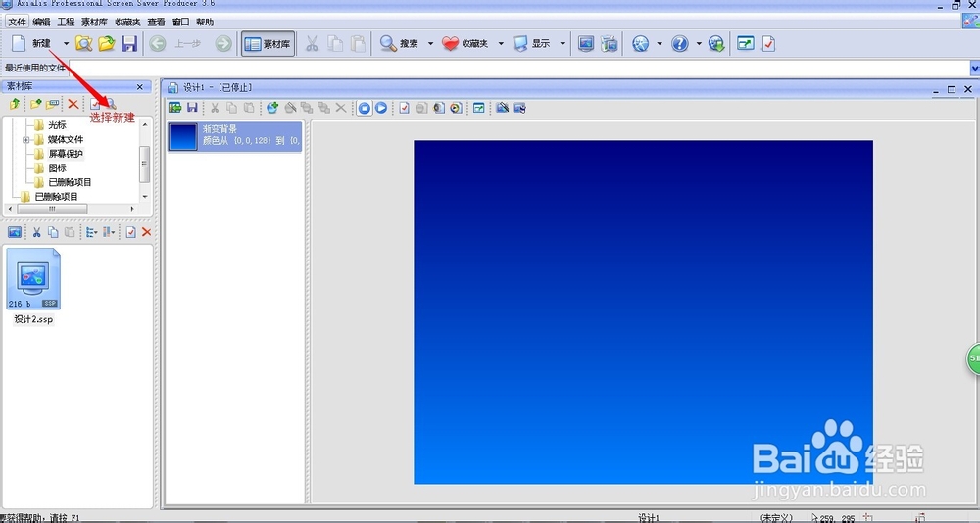Screen dimensions: 980x523
Task: Open the sort order dropdown in library file toolbar
Action: [x=109, y=232]
